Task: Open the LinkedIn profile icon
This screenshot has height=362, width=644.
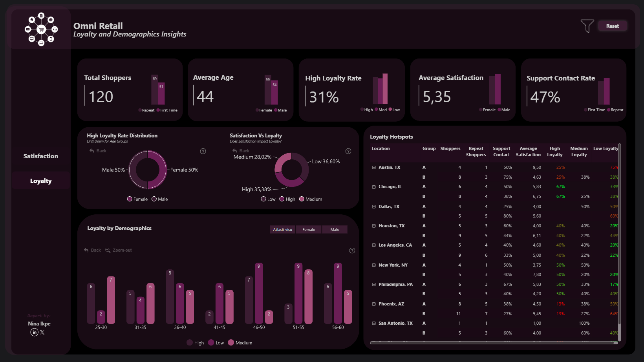Action: (x=35, y=332)
